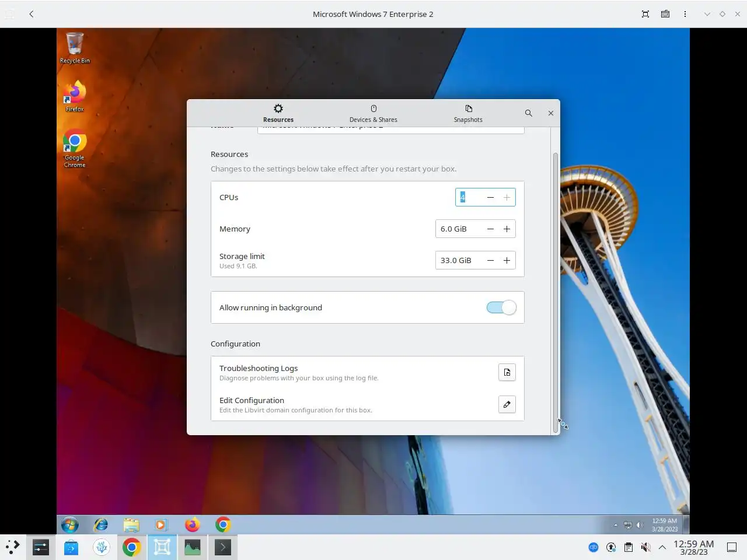Open the Troubleshooting Logs file button
The width and height of the screenshot is (747, 560).
tap(507, 372)
